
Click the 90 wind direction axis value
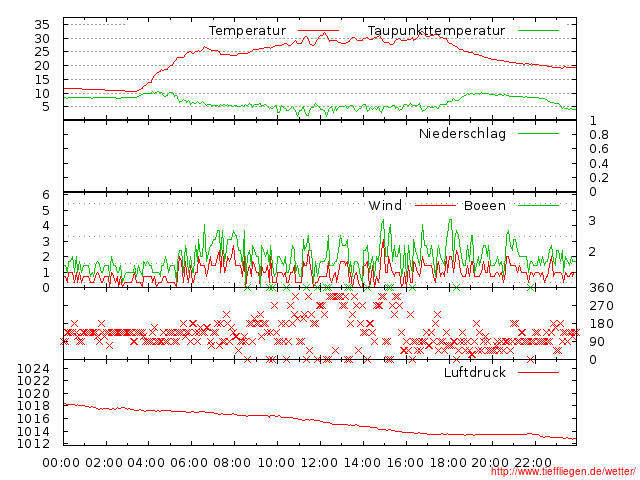pos(597,342)
